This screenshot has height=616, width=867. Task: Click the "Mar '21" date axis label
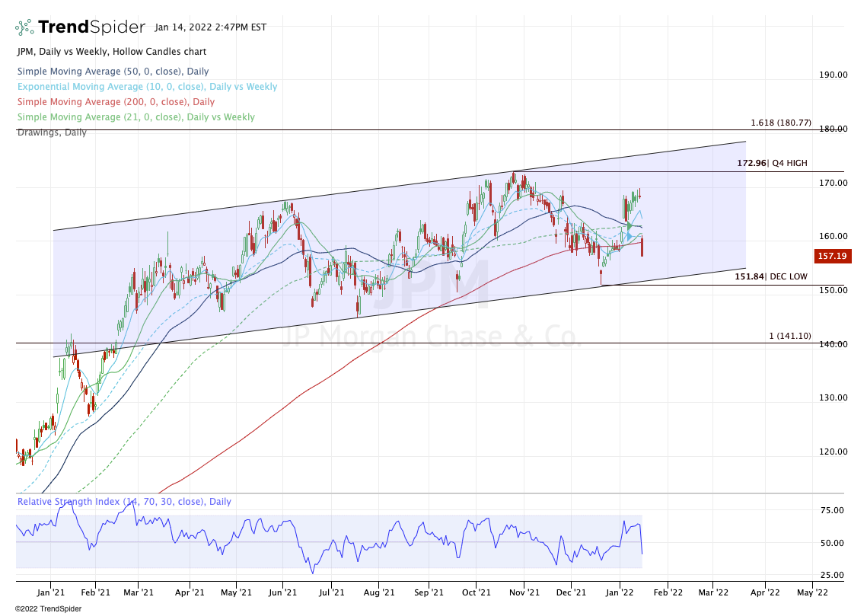(x=139, y=592)
